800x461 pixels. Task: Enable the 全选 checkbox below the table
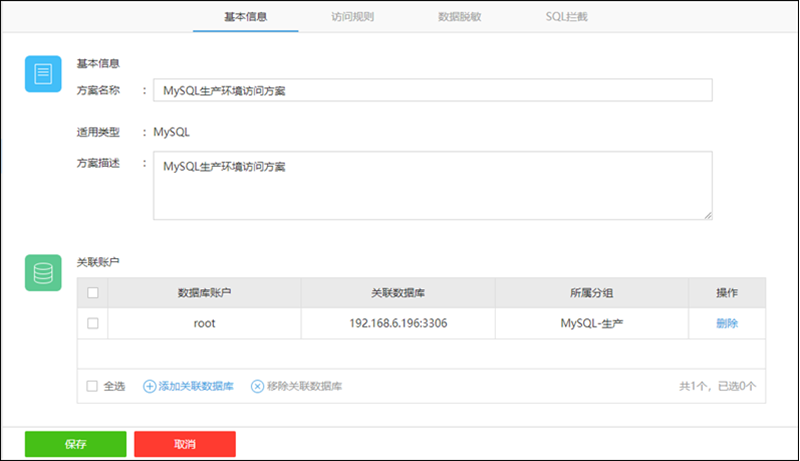[93, 386]
